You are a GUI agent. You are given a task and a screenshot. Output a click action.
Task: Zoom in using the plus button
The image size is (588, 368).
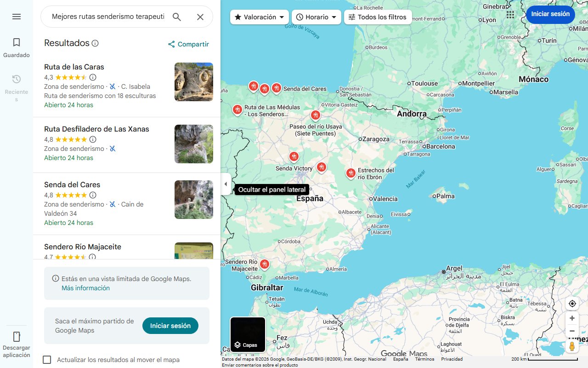[572, 318]
